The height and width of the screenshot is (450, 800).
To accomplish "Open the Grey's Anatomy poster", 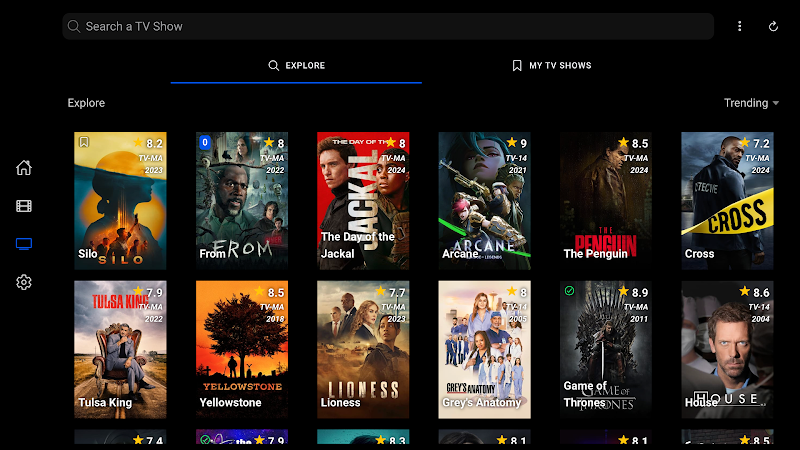I will tap(484, 349).
